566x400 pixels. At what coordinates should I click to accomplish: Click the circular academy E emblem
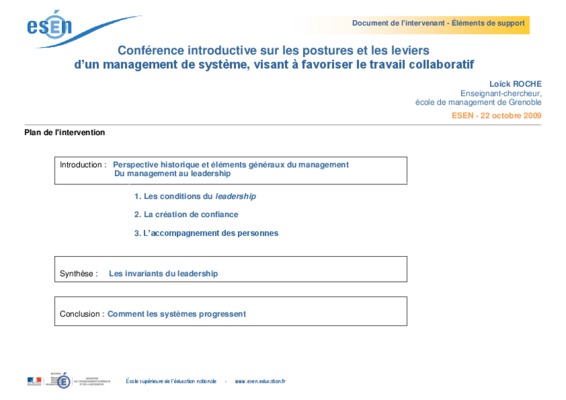click(64, 382)
